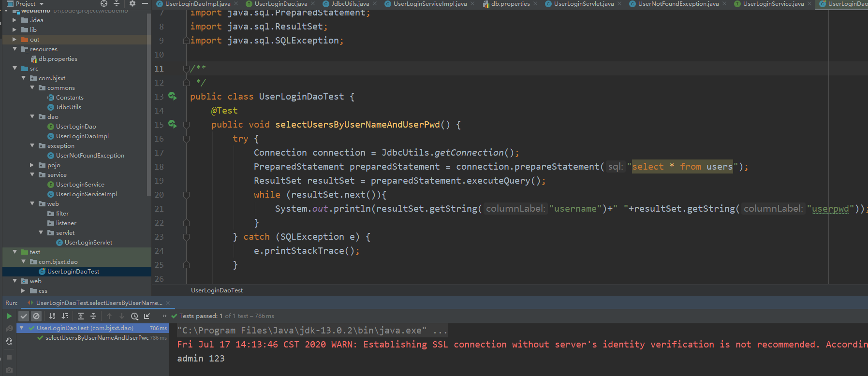The height and width of the screenshot is (376, 868).
Task: Expand the css folder
Action: (23, 291)
